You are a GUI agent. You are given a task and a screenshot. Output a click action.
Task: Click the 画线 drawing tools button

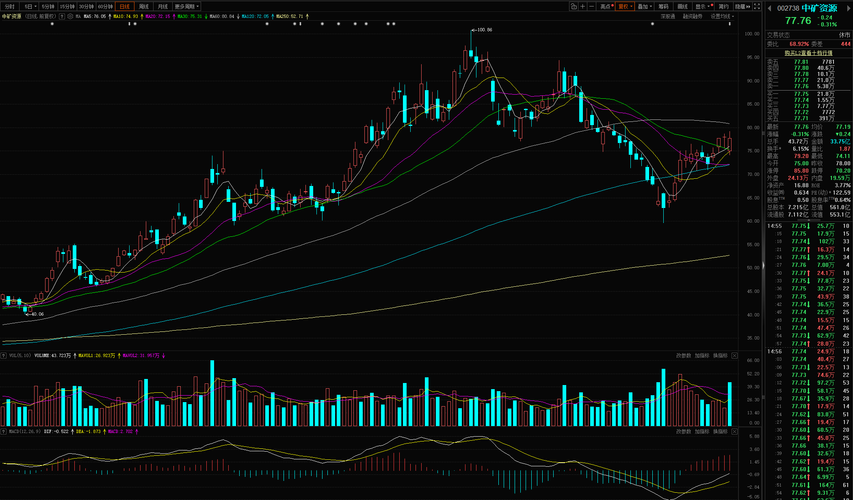click(x=682, y=7)
